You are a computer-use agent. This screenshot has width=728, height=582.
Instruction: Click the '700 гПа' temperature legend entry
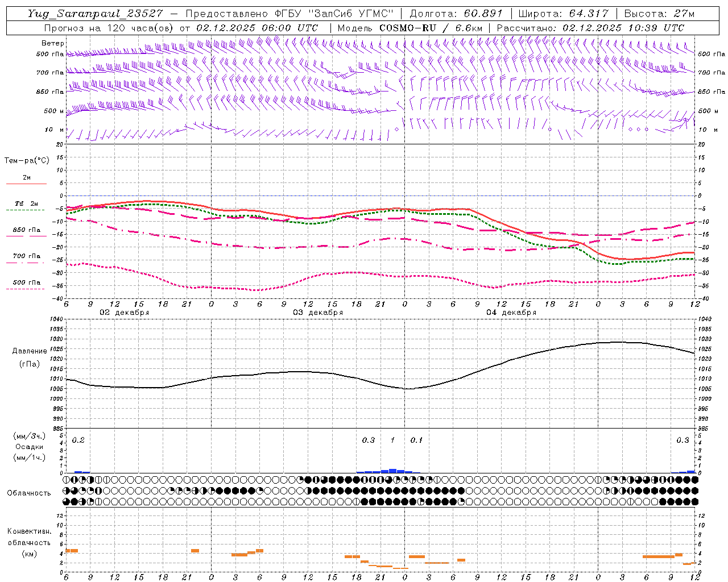click(27, 256)
